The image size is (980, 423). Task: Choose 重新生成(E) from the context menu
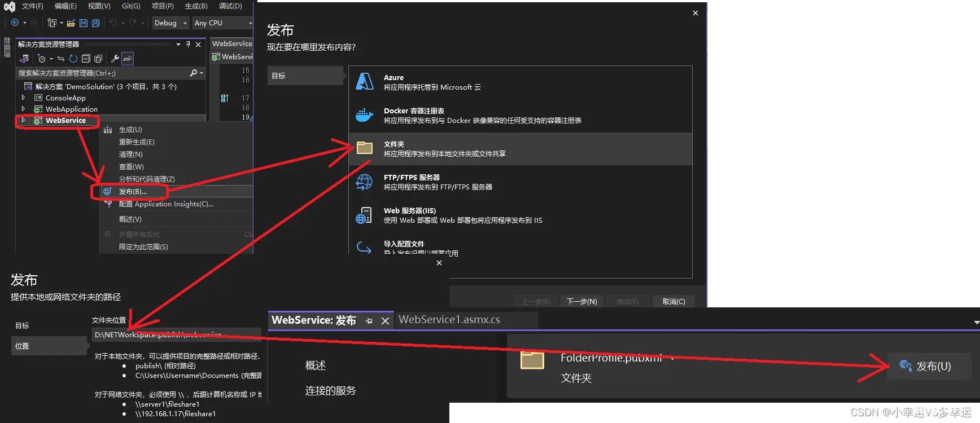tap(177, 142)
